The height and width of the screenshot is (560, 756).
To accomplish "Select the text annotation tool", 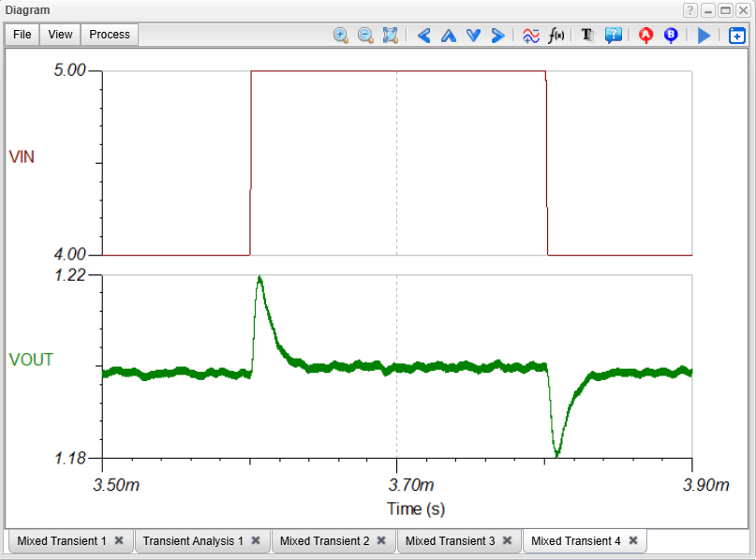I will click(587, 35).
